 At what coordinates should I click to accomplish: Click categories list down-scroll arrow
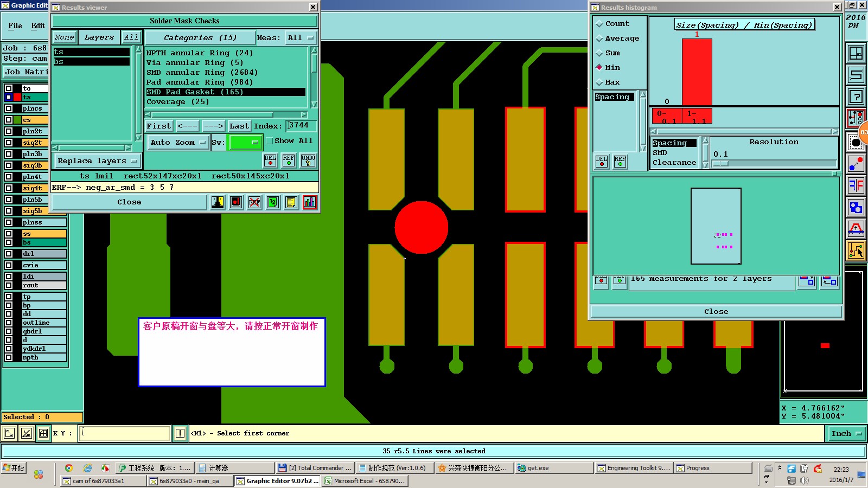coord(314,105)
